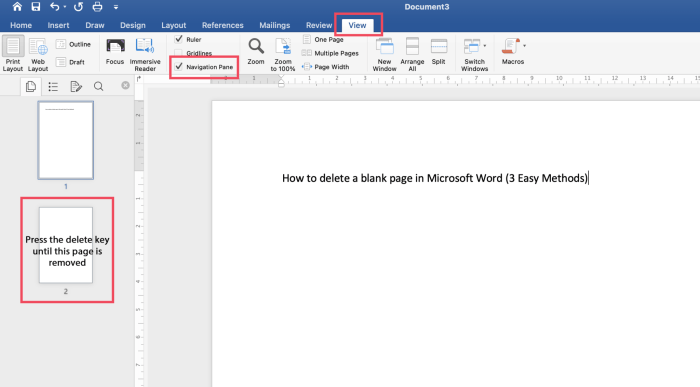Go to the Draw tab

point(95,25)
